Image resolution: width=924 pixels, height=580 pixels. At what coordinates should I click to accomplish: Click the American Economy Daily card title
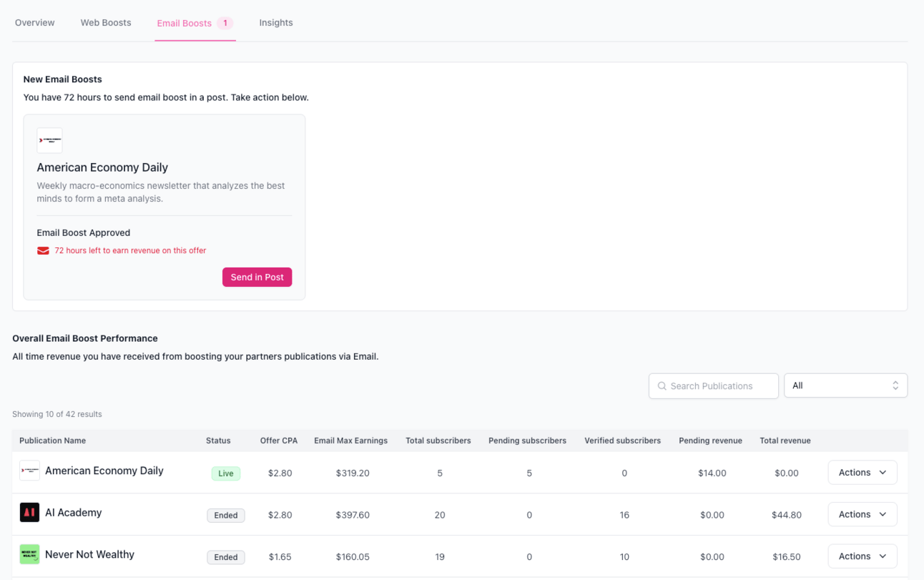click(102, 167)
